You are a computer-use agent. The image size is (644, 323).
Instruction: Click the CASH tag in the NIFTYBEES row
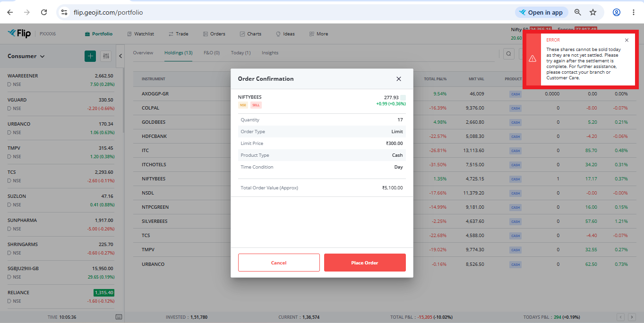(x=515, y=179)
